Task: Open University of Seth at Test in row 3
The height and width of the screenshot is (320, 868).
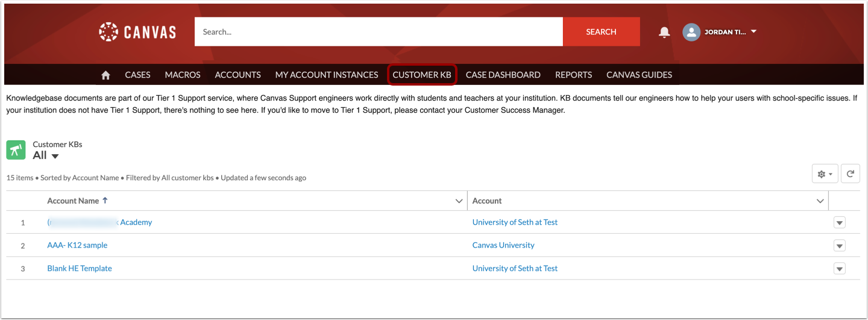Action: pos(515,268)
